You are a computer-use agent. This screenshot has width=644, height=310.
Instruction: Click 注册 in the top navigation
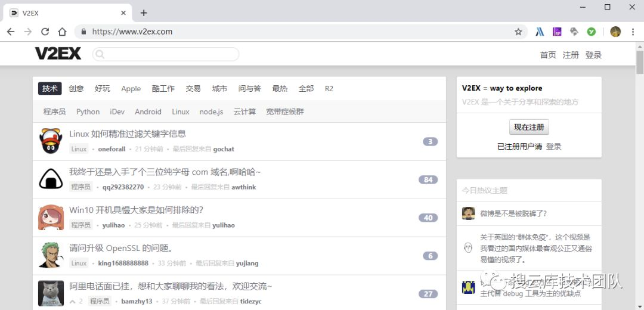[x=571, y=55]
